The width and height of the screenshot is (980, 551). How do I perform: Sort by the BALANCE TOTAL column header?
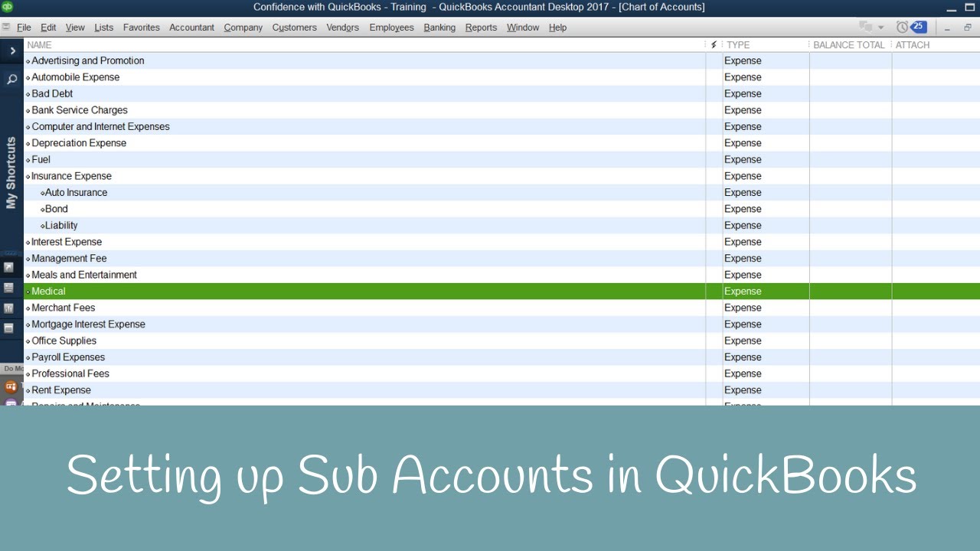click(850, 45)
